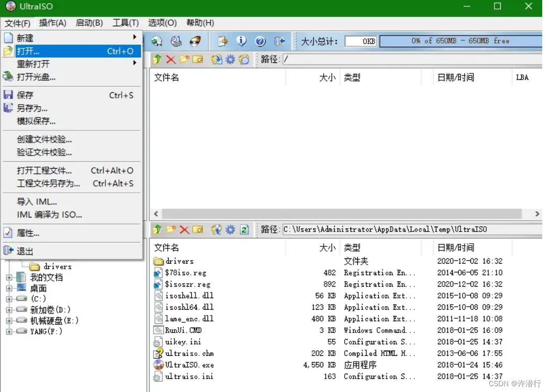Click the mount to virtual drive icon

point(176,41)
